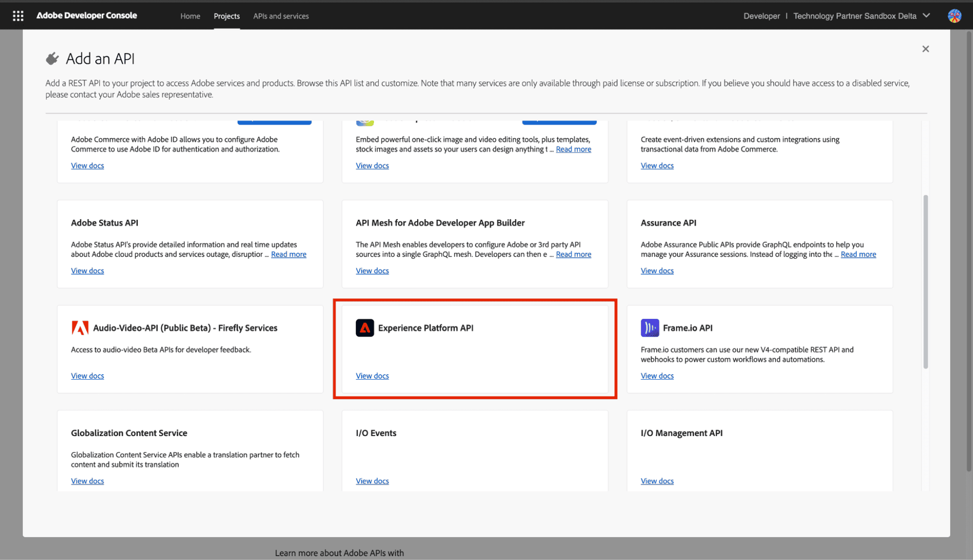The height and width of the screenshot is (560, 973).
Task: View docs for the Adobe Status API
Action: click(87, 270)
